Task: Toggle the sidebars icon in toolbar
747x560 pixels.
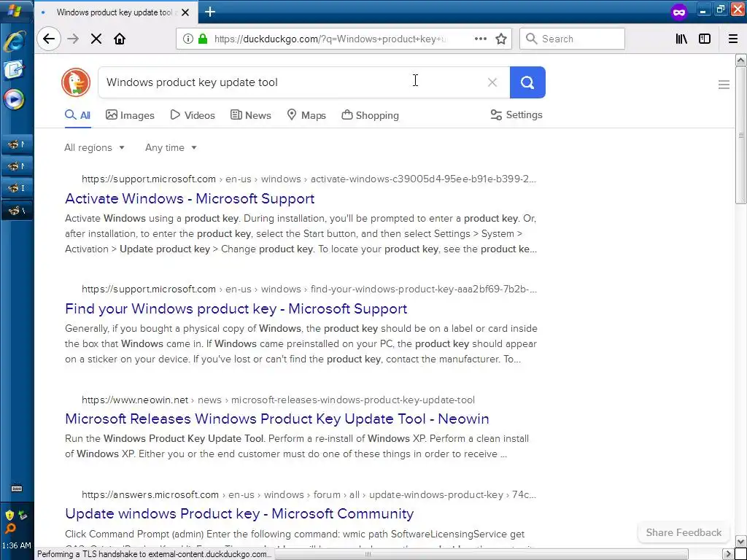Action: click(705, 39)
